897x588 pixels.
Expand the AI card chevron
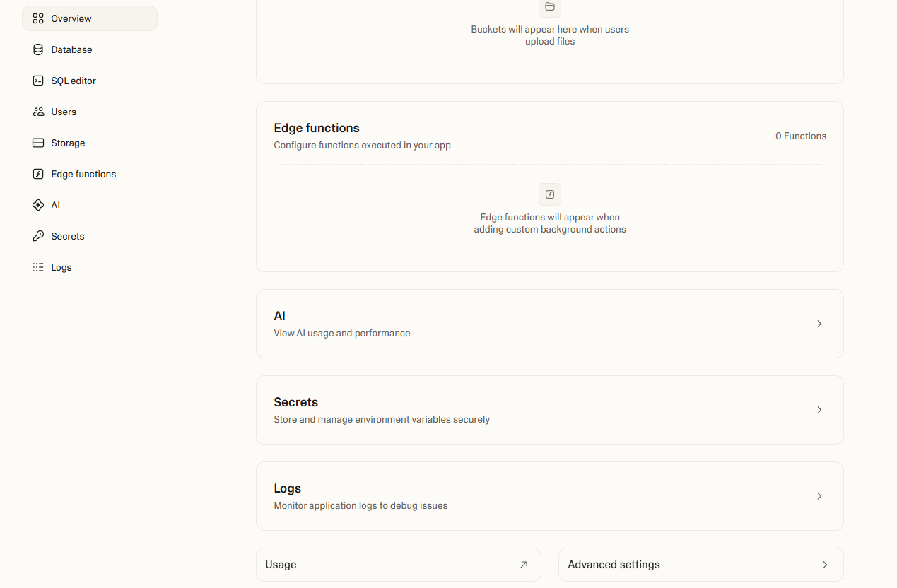tap(819, 324)
